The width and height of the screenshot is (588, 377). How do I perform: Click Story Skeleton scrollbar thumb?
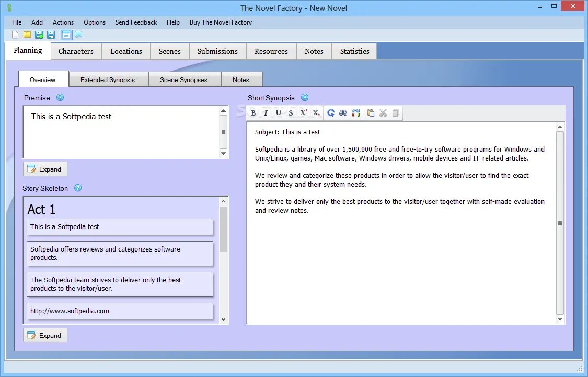point(224,229)
